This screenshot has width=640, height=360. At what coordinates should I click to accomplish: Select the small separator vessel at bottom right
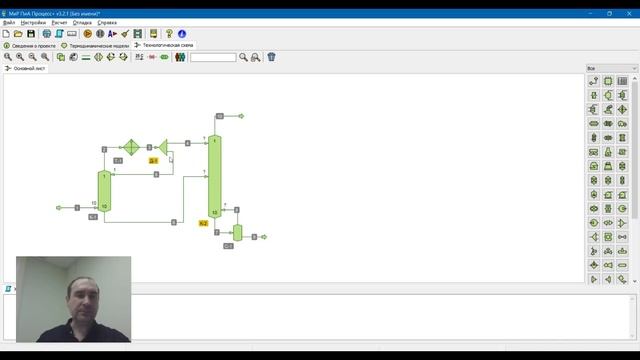click(x=238, y=233)
